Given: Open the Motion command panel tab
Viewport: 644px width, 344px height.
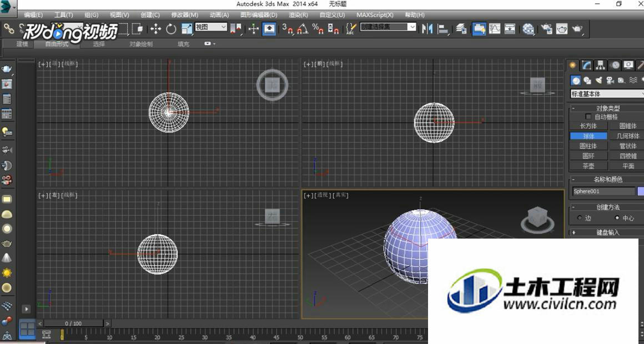Looking at the screenshot, I should [615, 65].
